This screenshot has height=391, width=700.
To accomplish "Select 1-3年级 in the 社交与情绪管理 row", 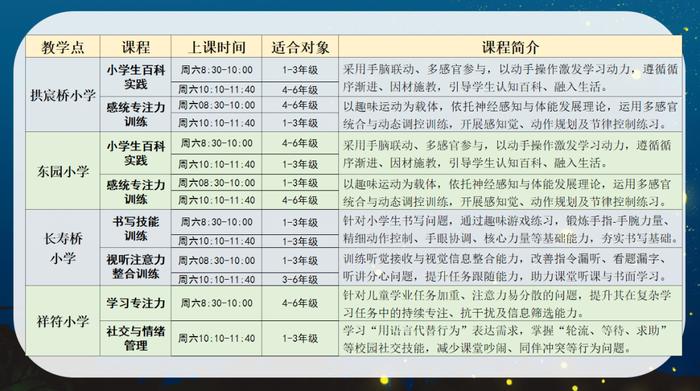I will pos(300,338).
